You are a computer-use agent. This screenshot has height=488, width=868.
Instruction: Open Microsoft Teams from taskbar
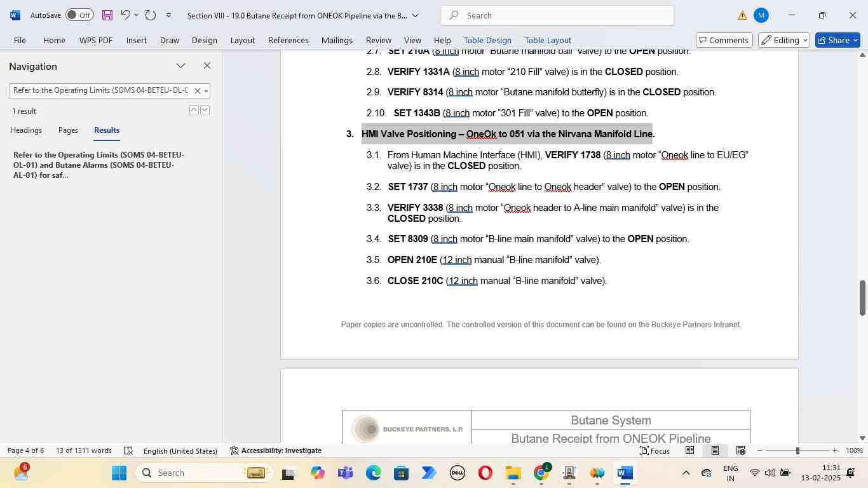(x=346, y=473)
